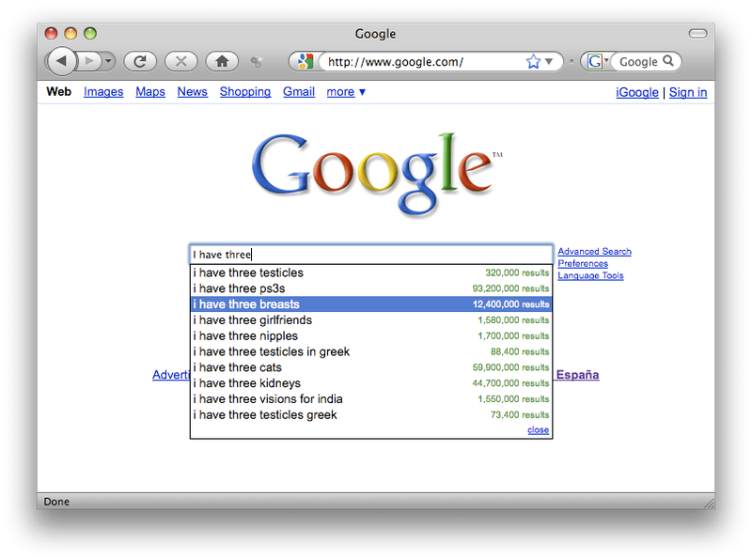The height and width of the screenshot is (560, 752).
Task: Go to the Home page button
Action: pos(222,61)
